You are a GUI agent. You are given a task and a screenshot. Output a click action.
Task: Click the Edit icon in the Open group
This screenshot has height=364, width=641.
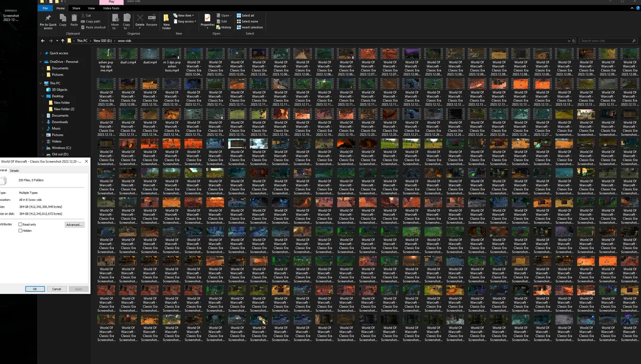(x=224, y=21)
